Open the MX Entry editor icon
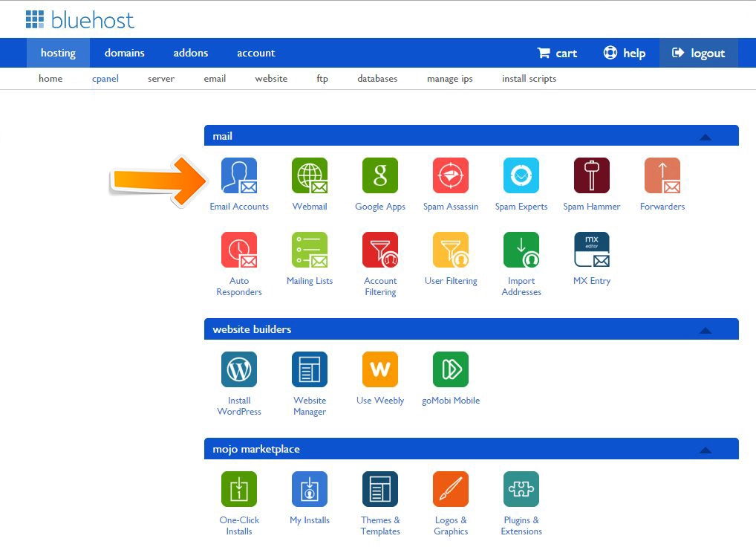 tap(592, 250)
